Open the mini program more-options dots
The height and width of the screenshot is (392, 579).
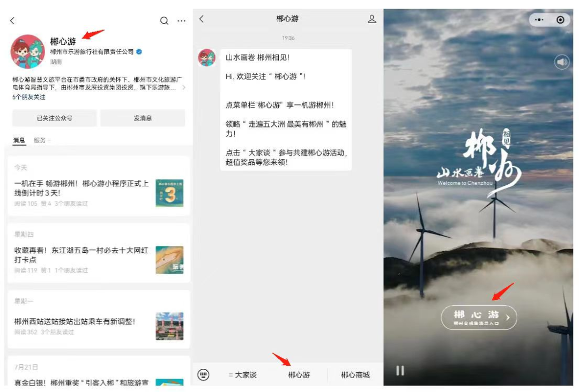point(539,20)
